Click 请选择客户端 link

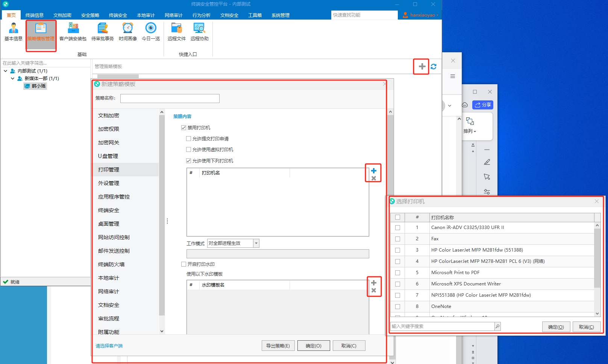click(x=109, y=346)
